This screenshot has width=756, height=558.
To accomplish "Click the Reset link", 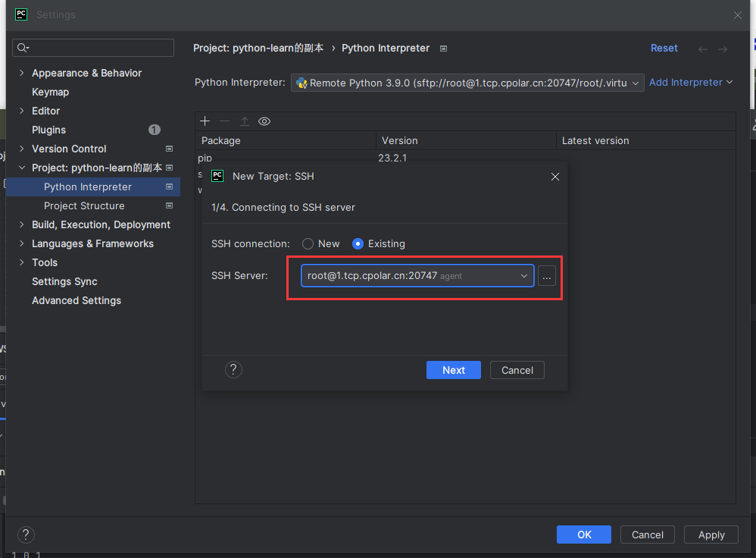I will coord(664,48).
